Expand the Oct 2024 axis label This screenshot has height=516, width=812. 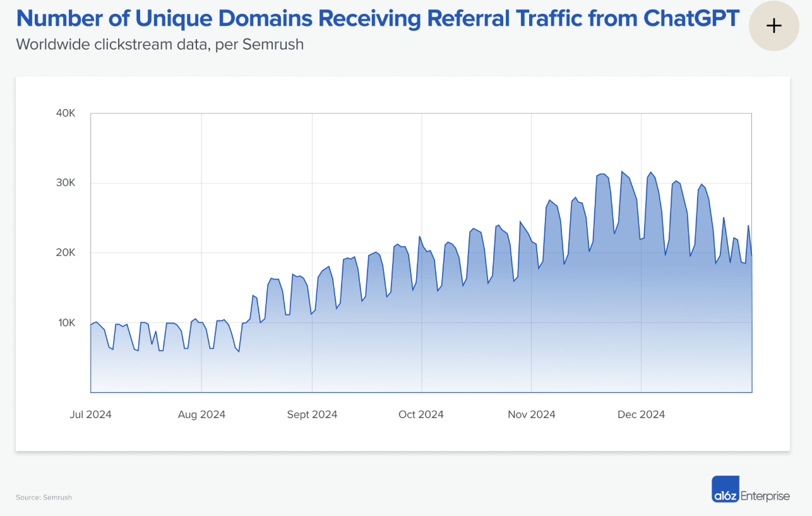coord(421,414)
